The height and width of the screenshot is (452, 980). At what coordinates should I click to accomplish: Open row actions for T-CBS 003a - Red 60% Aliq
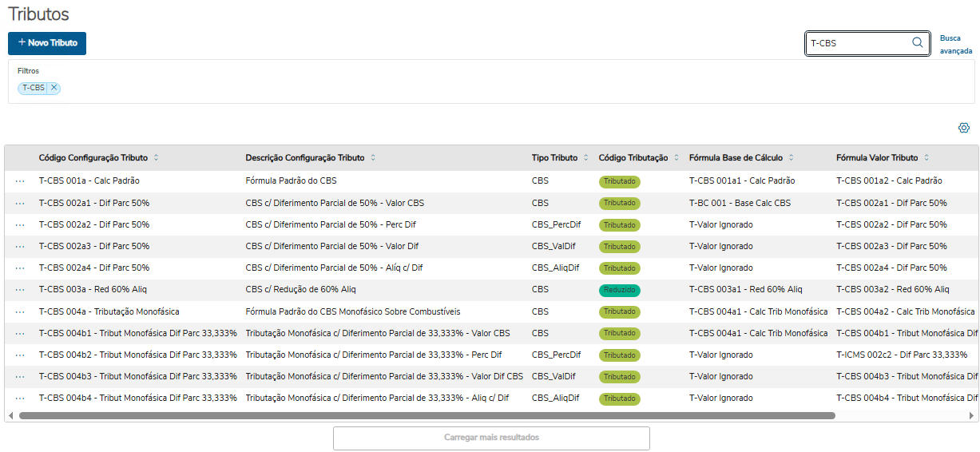coord(20,289)
